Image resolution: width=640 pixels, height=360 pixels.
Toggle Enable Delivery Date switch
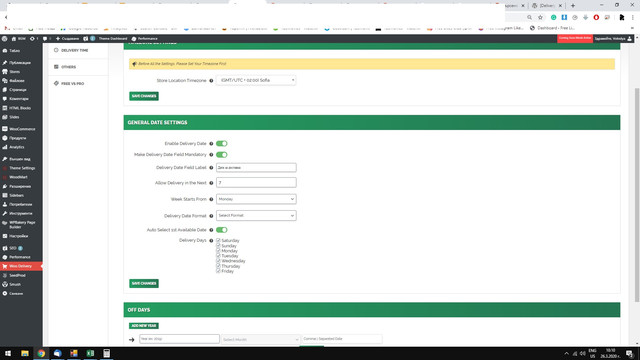coord(222,144)
